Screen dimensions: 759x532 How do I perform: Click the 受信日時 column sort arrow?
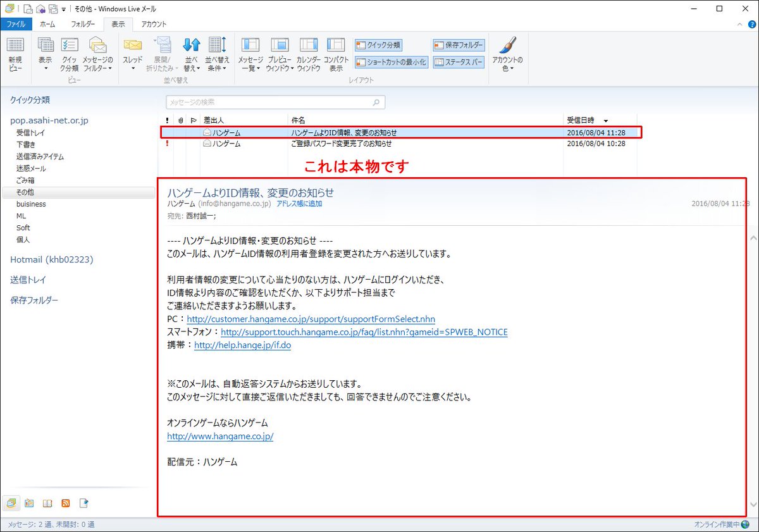[x=606, y=120]
